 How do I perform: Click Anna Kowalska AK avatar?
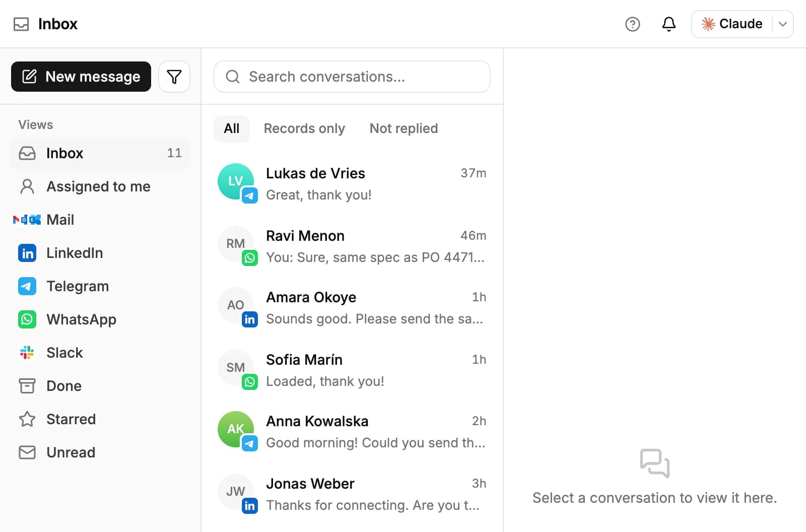[236, 429]
